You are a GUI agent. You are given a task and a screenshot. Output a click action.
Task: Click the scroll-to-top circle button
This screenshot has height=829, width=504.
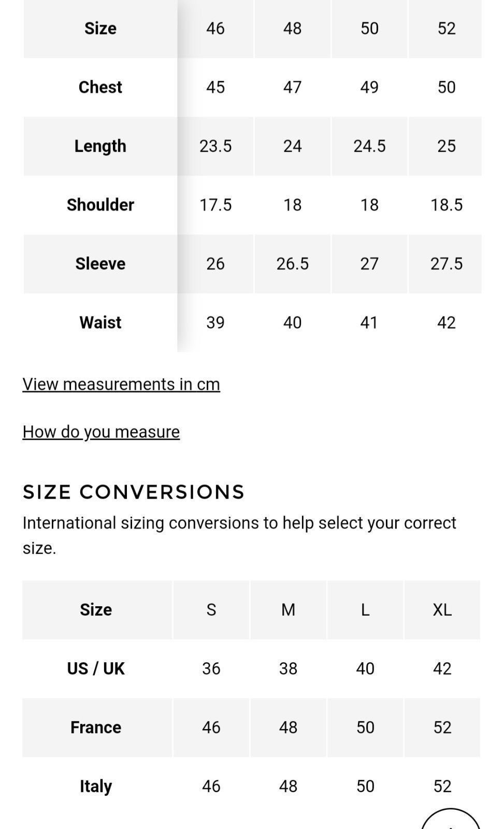451,820
